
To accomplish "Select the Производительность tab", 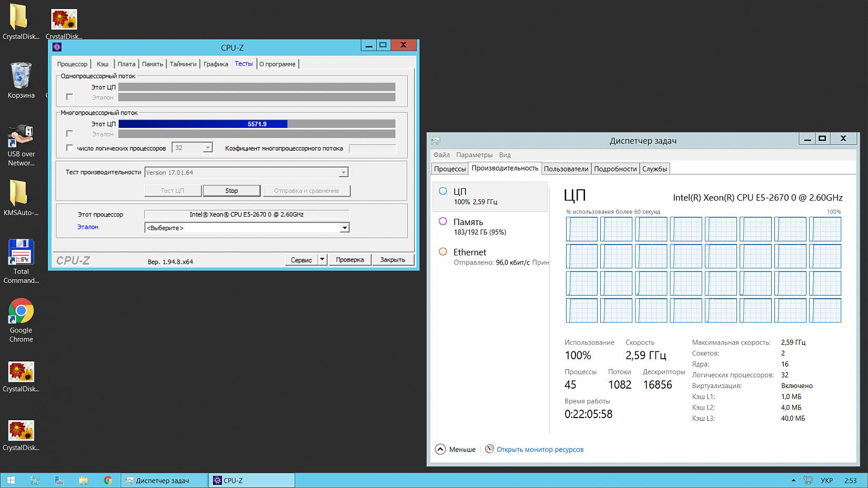I will (x=505, y=168).
